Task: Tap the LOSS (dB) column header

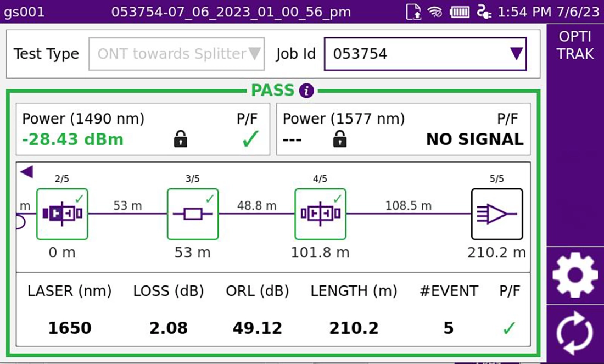Action: pos(169,291)
